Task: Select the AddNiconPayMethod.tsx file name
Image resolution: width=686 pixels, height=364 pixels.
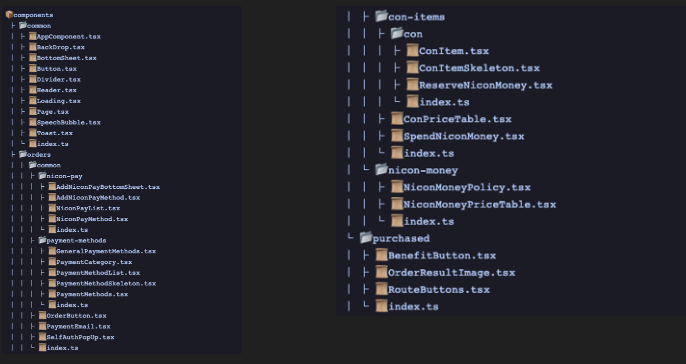Action: [x=98, y=198]
